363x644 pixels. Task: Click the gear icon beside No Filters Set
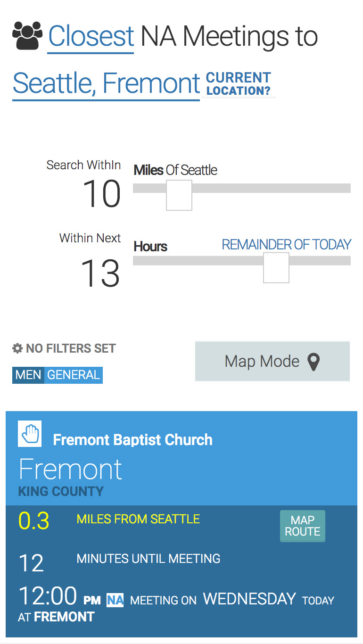click(17, 349)
